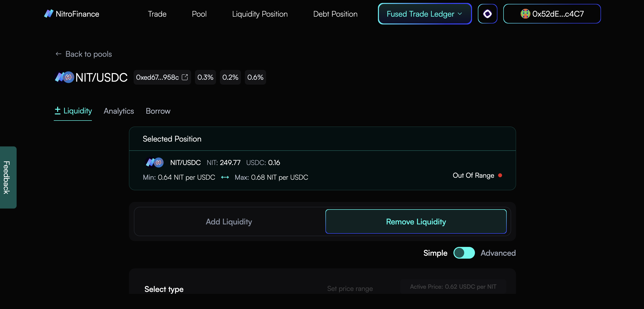
Task: Click token pair icon in Selected Position
Action: coord(154,163)
